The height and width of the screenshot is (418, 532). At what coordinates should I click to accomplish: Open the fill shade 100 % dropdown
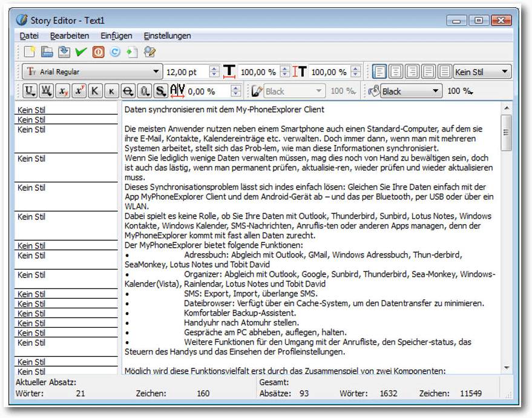coord(460,91)
